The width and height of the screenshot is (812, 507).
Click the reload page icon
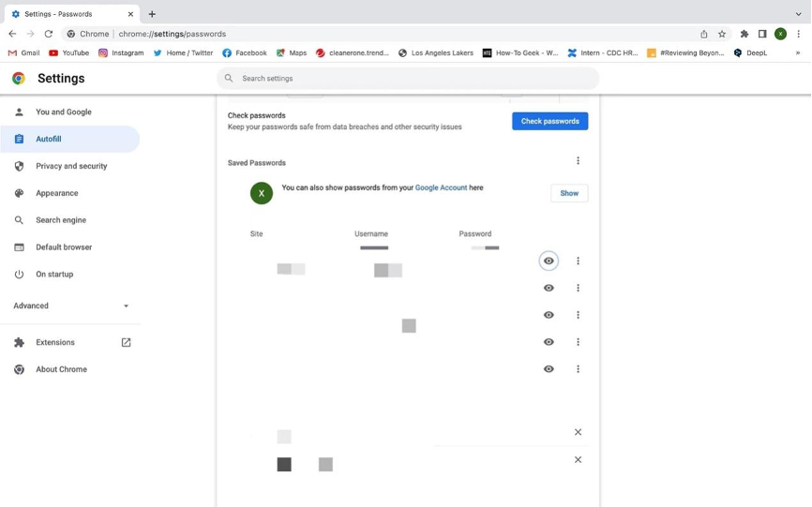click(x=48, y=34)
